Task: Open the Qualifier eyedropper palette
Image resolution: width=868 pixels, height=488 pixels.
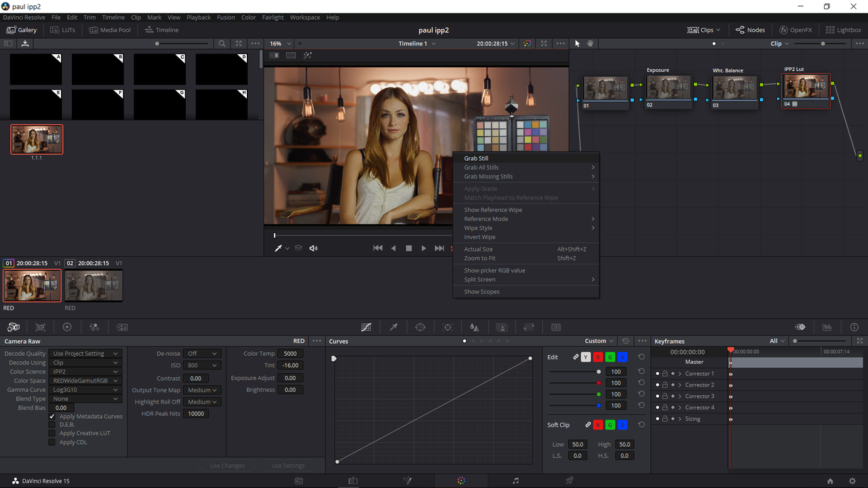Action: [x=393, y=327]
